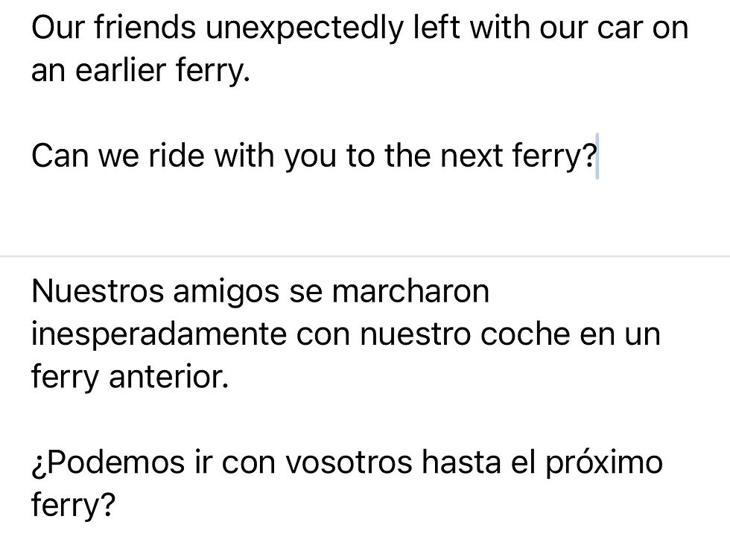
Task: Click the final "ferry?" in the Spanish translation
Action: point(73,506)
